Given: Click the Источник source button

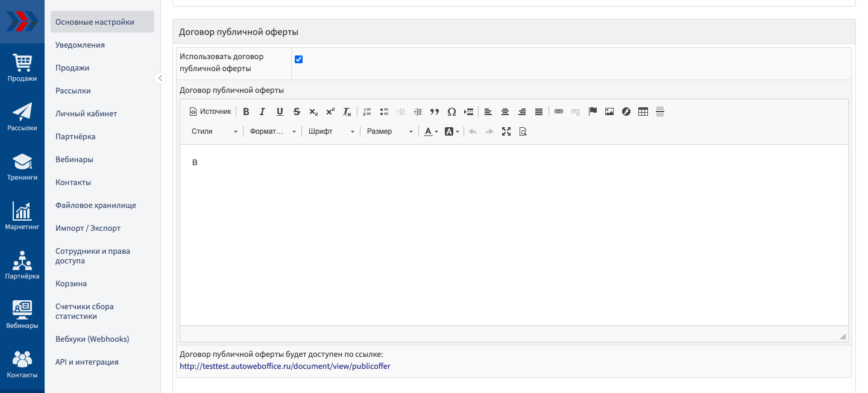Looking at the screenshot, I should coord(210,112).
